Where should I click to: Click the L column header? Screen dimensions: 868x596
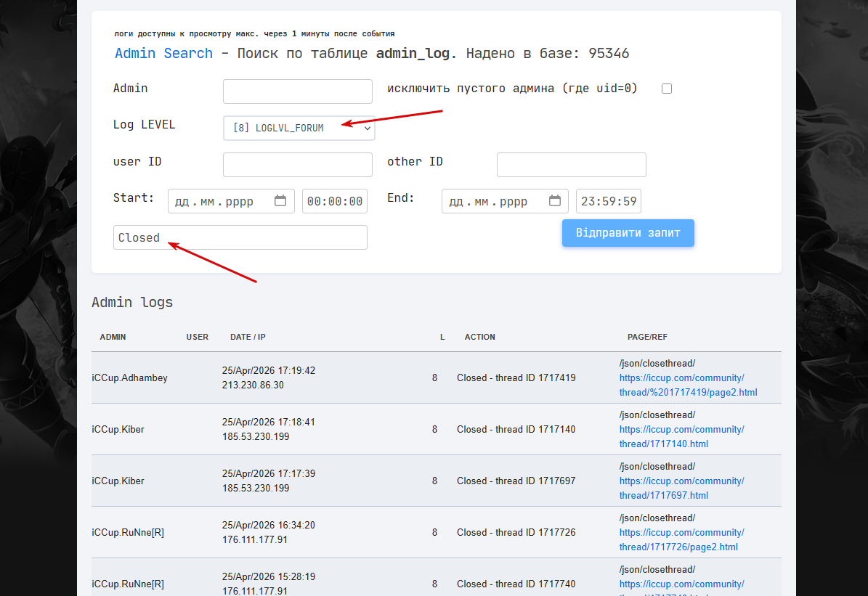pos(442,337)
